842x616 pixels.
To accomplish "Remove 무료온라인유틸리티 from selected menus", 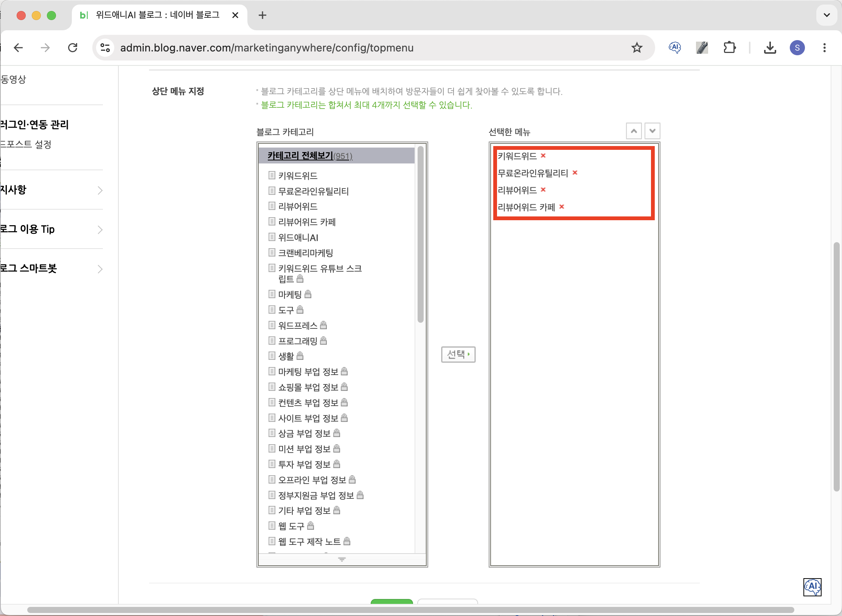I will (x=575, y=173).
